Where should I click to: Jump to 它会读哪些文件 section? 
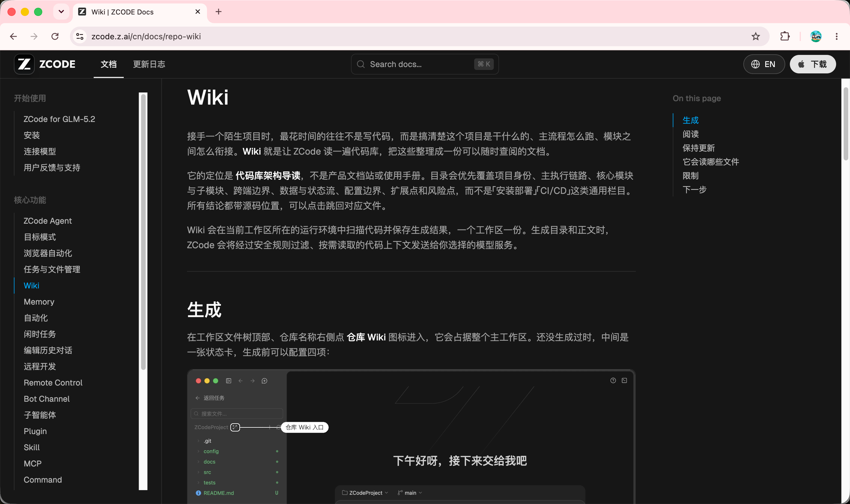pyautogui.click(x=711, y=162)
